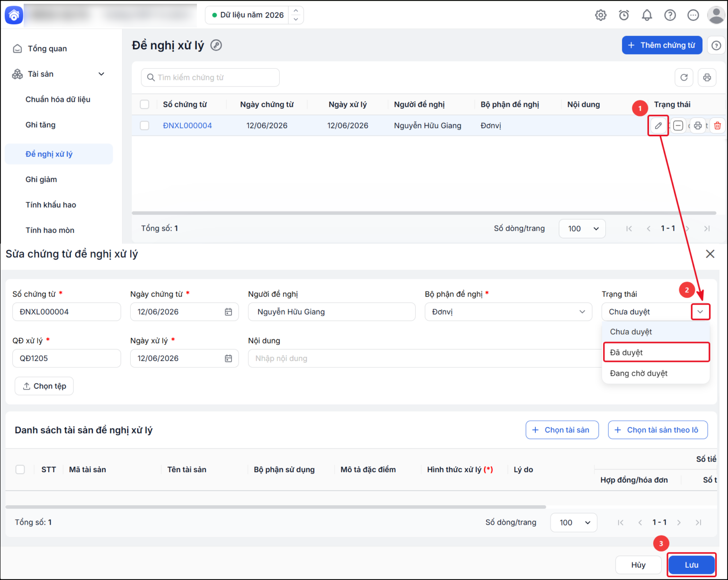This screenshot has width=728, height=580.
Task: Open Ghi tăng menu item
Action: pos(41,125)
